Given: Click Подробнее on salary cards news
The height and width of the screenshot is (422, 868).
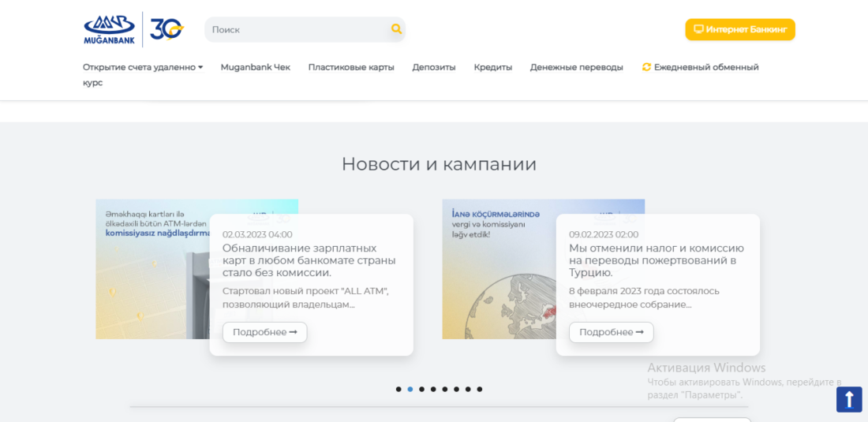Looking at the screenshot, I should click(x=264, y=332).
